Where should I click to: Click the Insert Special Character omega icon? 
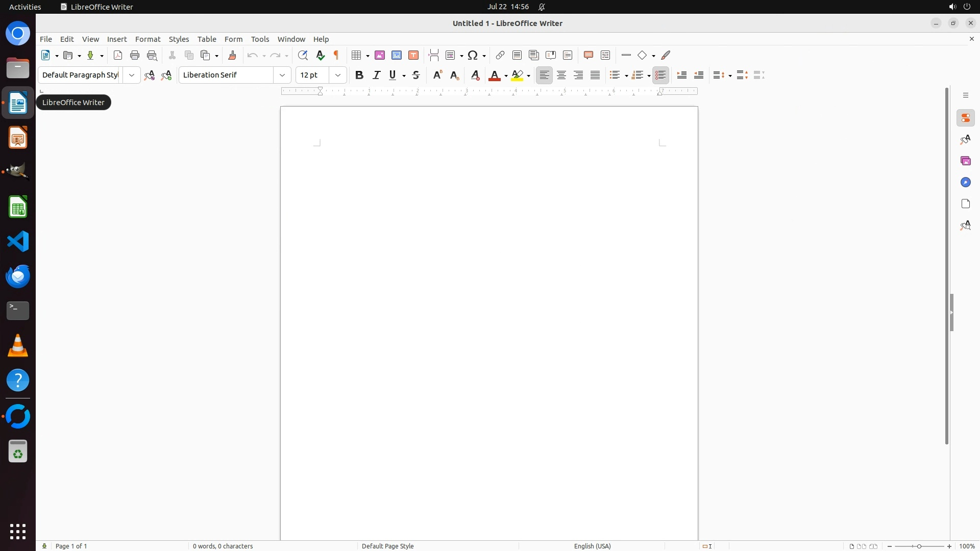[473, 55]
